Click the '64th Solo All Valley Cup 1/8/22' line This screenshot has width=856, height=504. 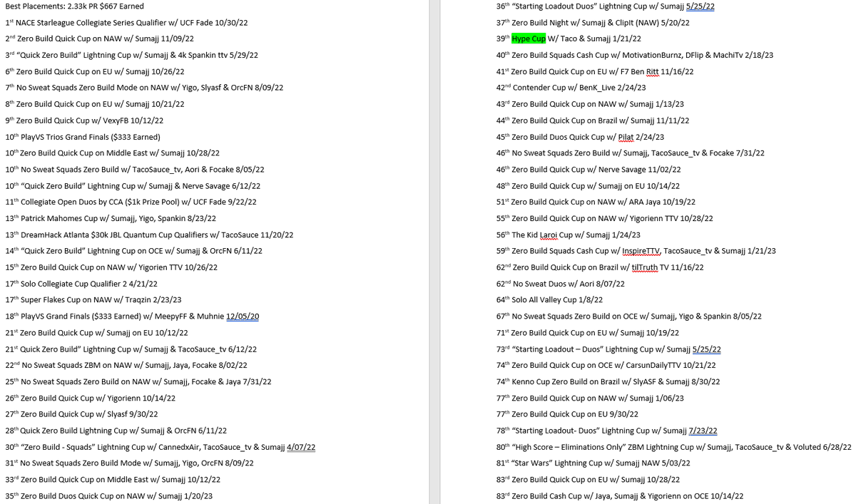[549, 301]
